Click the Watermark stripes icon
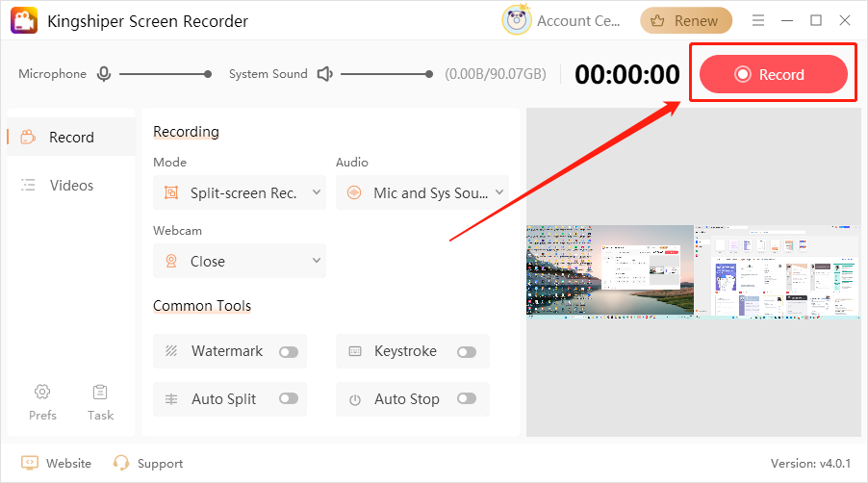 [171, 351]
